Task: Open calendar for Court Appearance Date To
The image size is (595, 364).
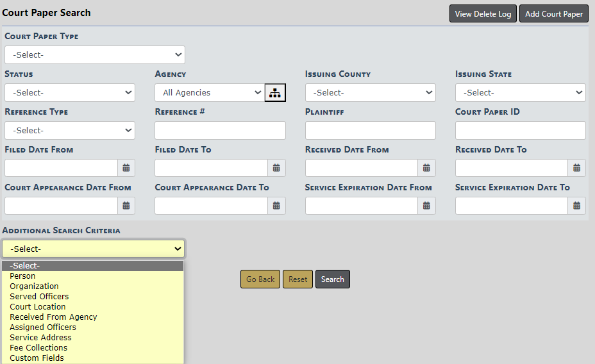Action: (276, 206)
